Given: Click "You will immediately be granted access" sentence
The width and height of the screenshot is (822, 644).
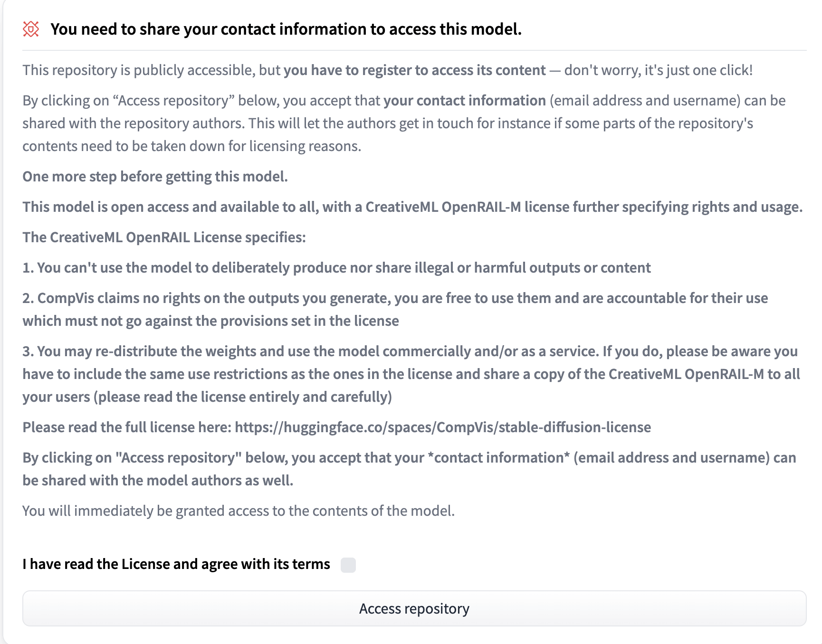Looking at the screenshot, I should click(239, 511).
